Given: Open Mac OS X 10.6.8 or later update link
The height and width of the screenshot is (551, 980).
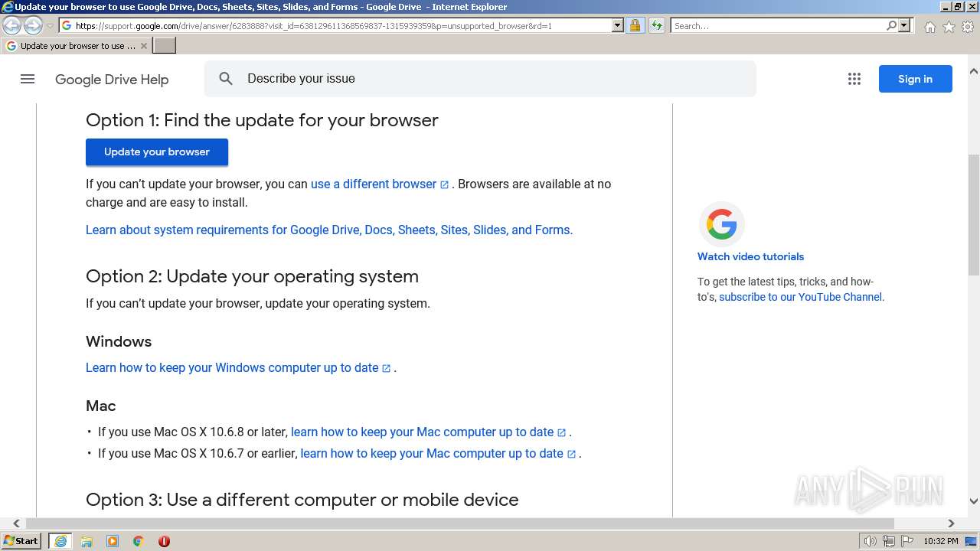Looking at the screenshot, I should (422, 432).
